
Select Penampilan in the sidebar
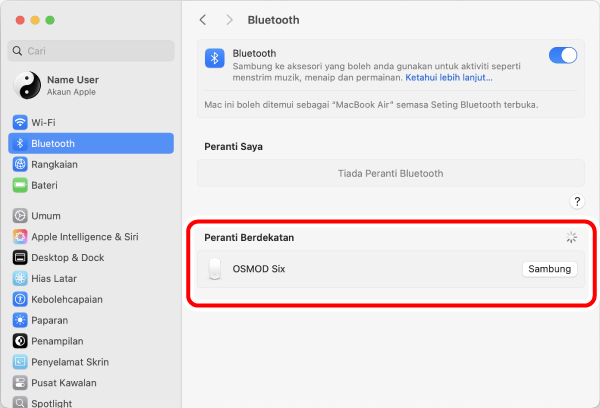(58, 341)
